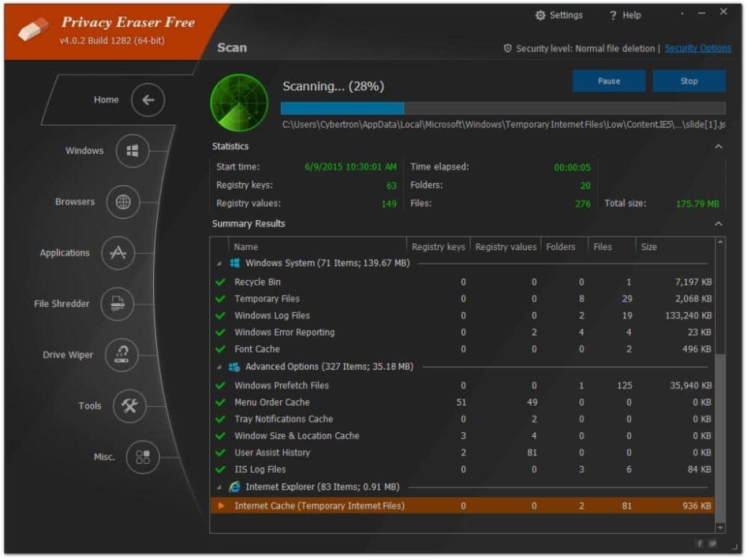Click the Home back arrow
Image resolution: width=747 pixels, height=560 pixels.
click(148, 100)
